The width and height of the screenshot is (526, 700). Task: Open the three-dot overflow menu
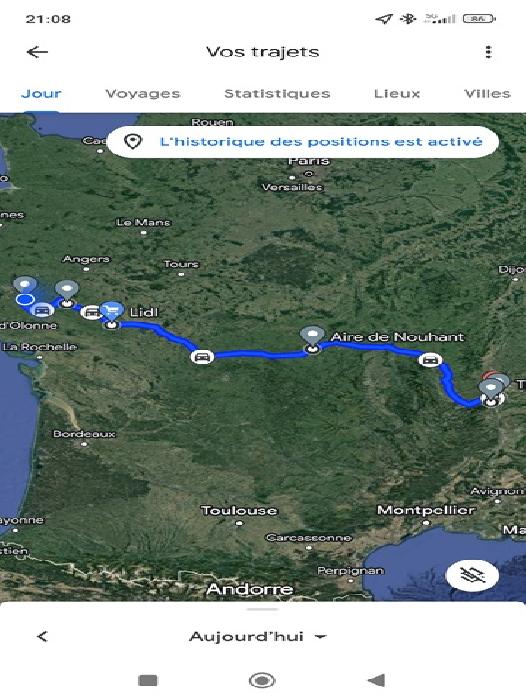tap(488, 52)
